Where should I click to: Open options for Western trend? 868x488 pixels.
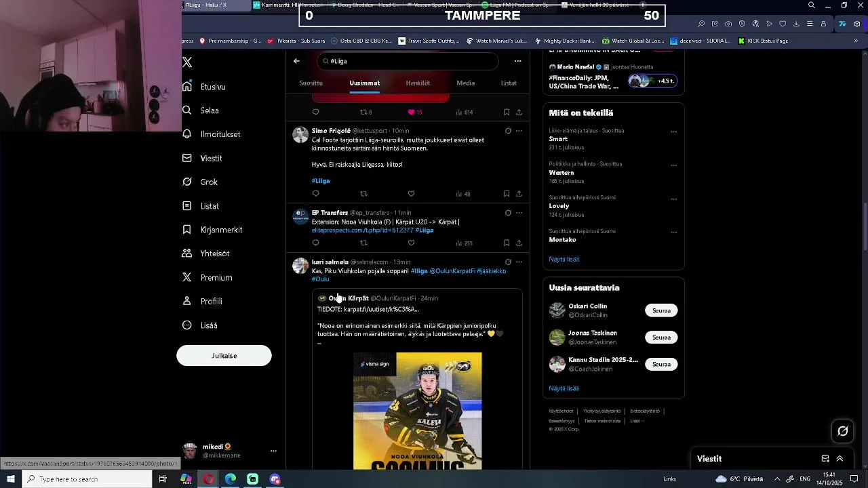click(x=673, y=165)
